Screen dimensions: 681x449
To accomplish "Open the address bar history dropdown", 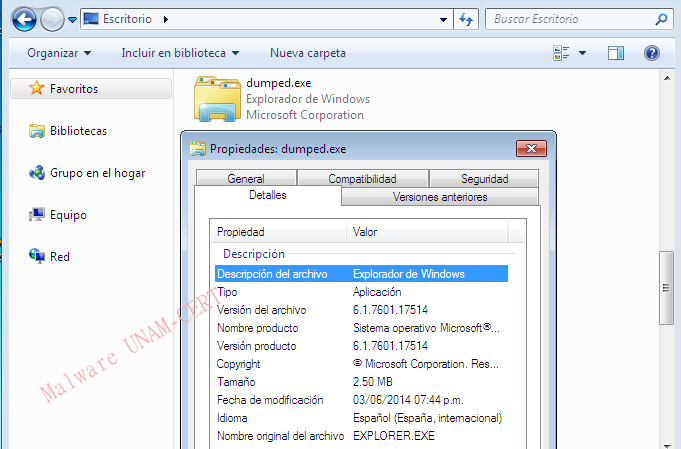I will (x=443, y=20).
